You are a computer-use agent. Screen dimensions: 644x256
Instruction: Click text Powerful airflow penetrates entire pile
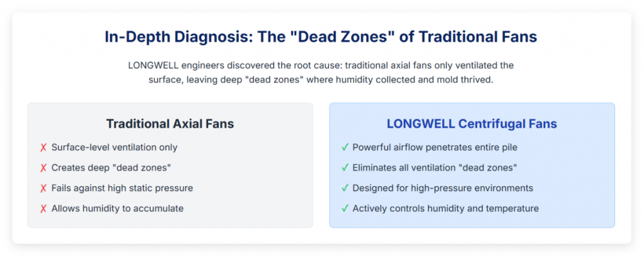coord(435,148)
